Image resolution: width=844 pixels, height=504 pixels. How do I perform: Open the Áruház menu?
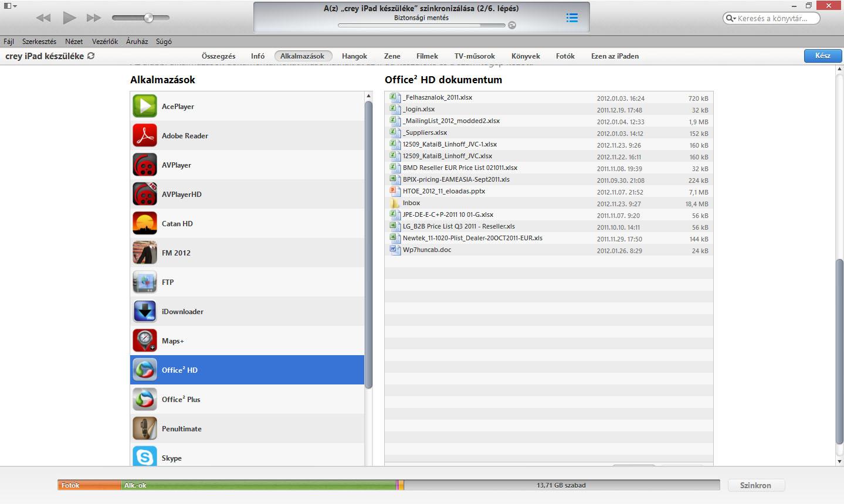click(x=137, y=42)
